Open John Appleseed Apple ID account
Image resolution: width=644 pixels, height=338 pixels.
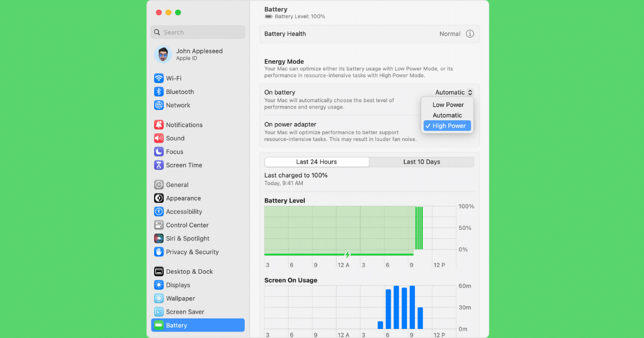click(x=198, y=54)
